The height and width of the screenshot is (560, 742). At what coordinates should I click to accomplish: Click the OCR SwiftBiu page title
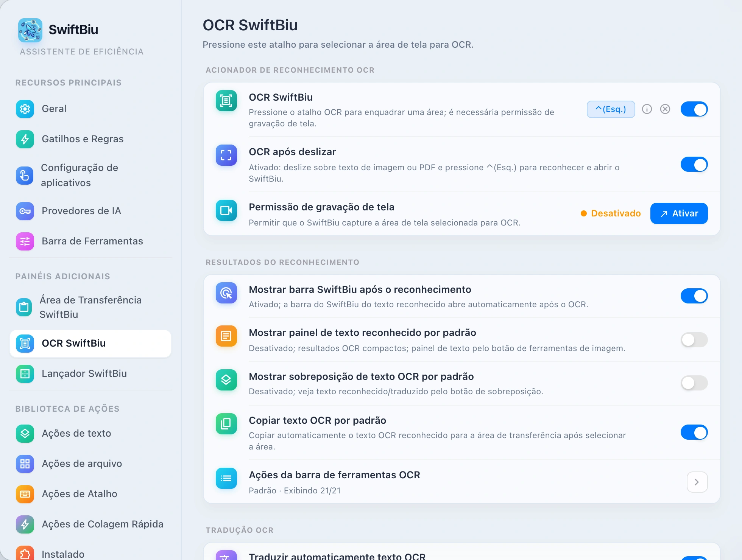click(x=250, y=25)
